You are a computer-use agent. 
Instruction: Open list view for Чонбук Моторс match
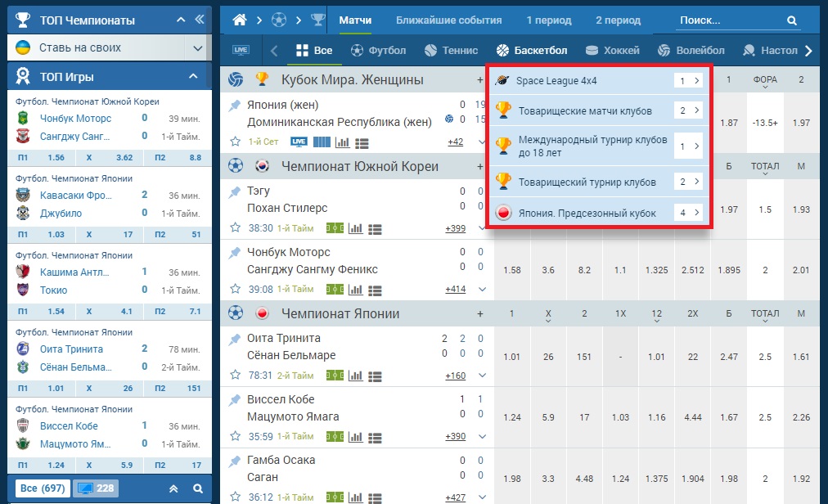375,290
